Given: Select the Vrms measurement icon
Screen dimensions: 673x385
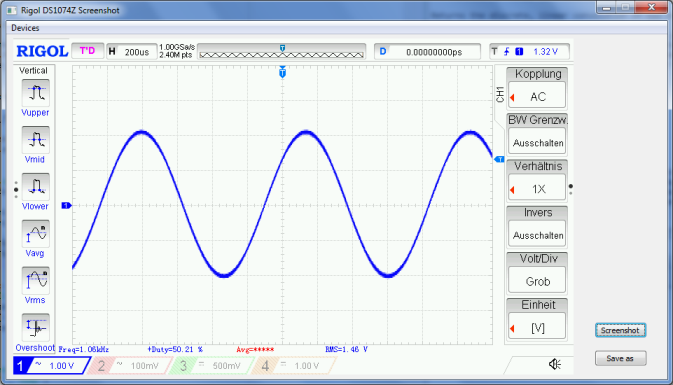Looking at the screenshot, I should (x=36, y=280).
